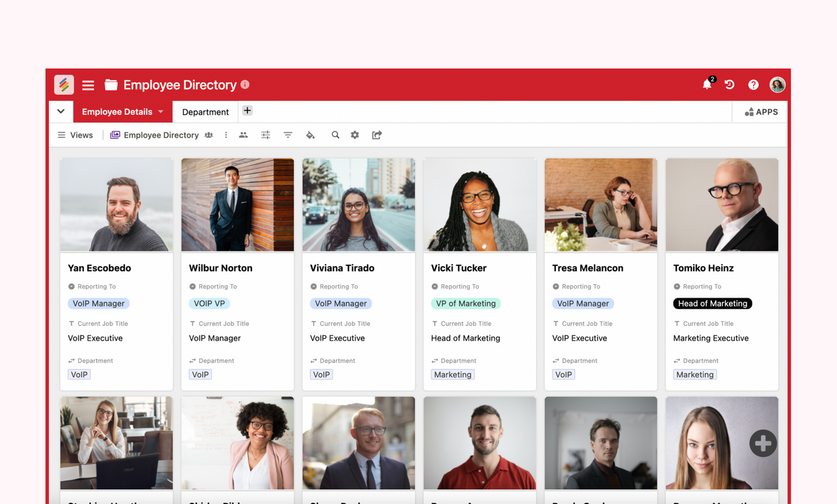Open search with the magnifier icon
Viewport: 837px width, 504px height.
(x=335, y=135)
